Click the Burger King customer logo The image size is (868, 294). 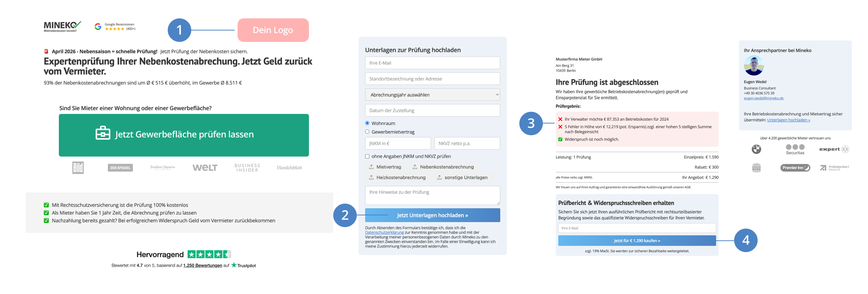pyautogui.click(x=756, y=168)
